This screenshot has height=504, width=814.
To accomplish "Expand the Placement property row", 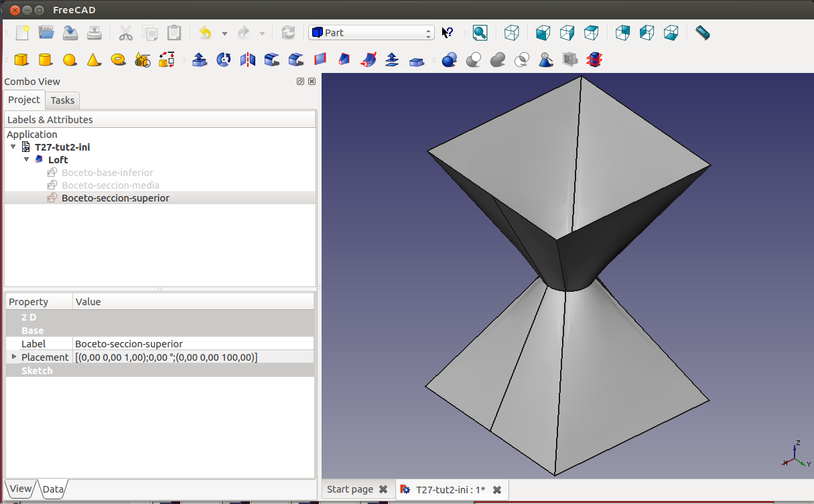I will (14, 357).
